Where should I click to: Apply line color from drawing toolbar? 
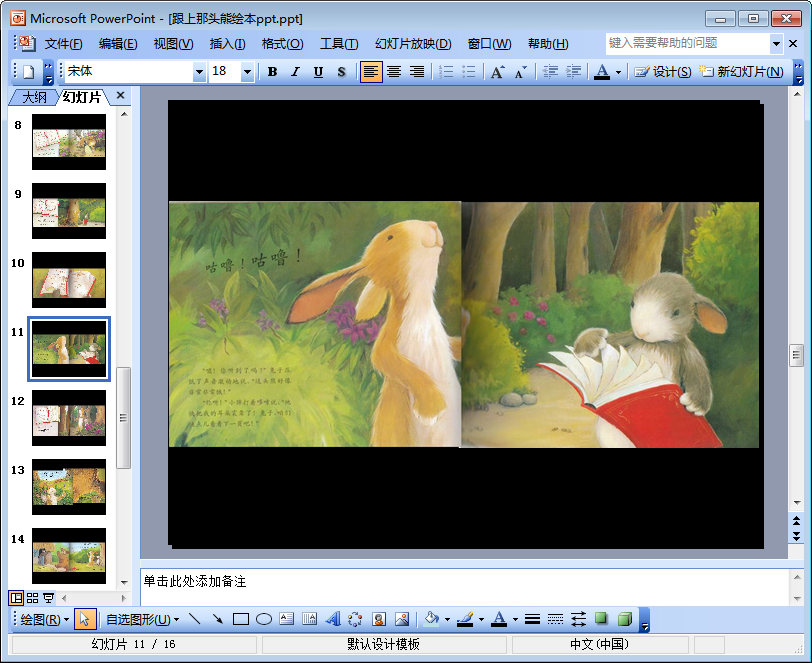465,619
